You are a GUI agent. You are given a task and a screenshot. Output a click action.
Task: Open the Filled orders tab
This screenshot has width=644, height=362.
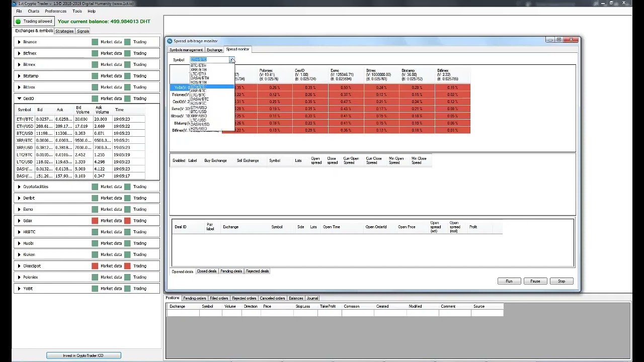point(219,298)
